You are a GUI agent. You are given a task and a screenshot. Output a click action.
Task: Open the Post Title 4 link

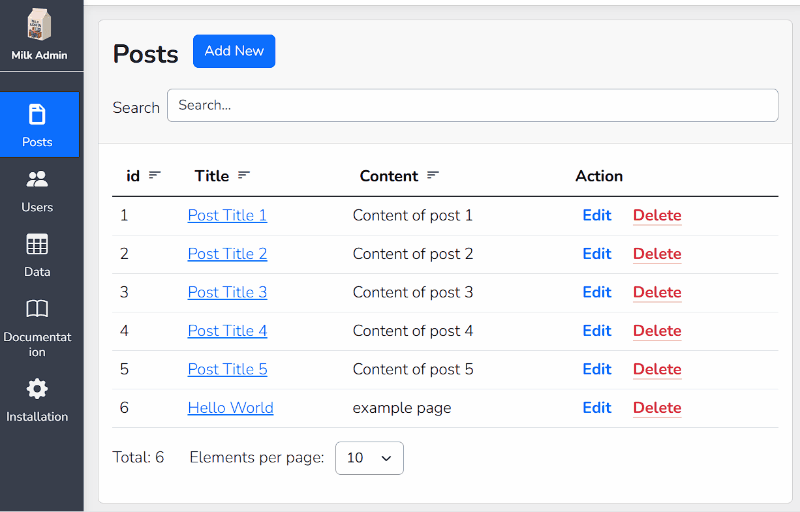tap(227, 331)
